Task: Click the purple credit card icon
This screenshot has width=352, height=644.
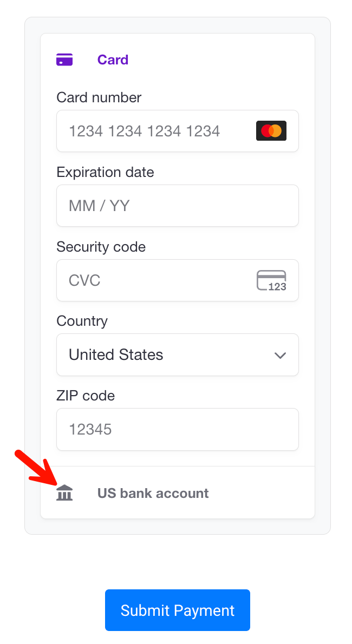Action: (64, 60)
